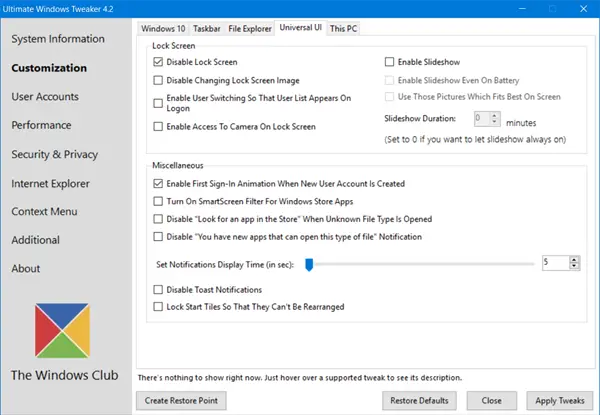
Task: Toggle Enable First Sign-In Animation checkbox
Action: (158, 184)
